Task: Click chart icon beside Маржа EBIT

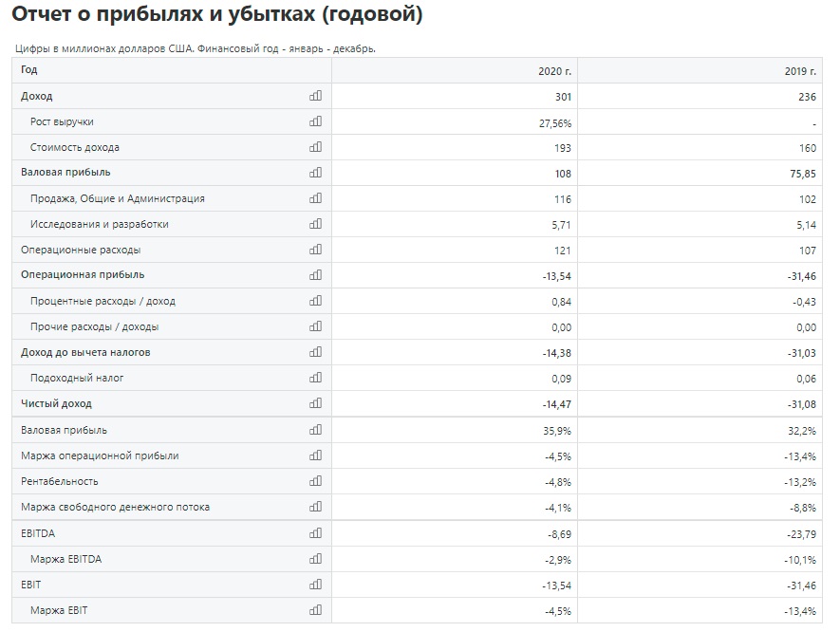Action: click(x=315, y=610)
